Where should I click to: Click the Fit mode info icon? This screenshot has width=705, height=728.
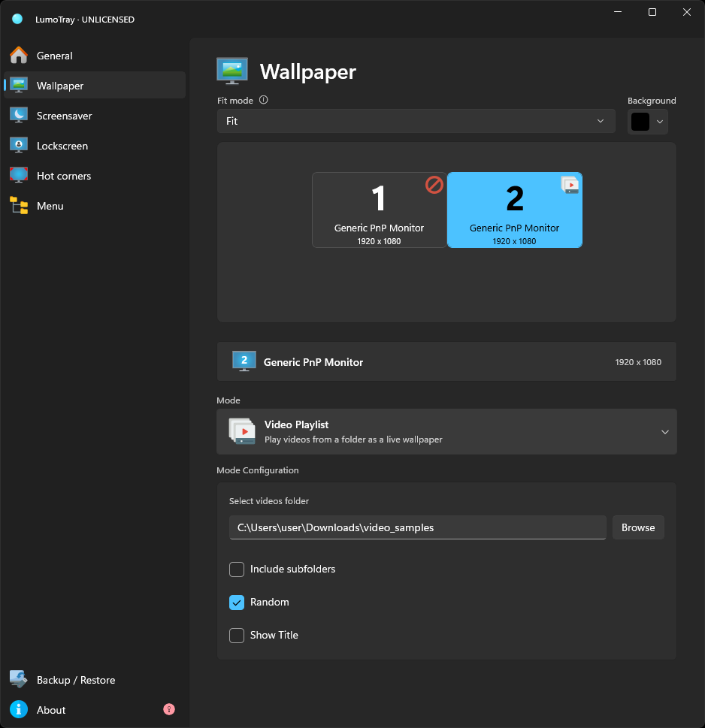[263, 100]
